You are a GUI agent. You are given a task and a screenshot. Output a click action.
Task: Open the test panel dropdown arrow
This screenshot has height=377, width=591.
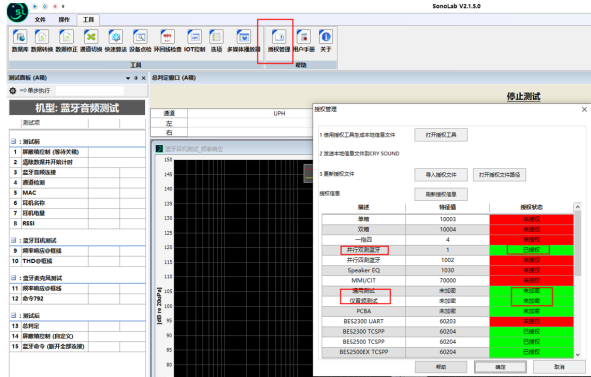pyautogui.click(x=128, y=78)
